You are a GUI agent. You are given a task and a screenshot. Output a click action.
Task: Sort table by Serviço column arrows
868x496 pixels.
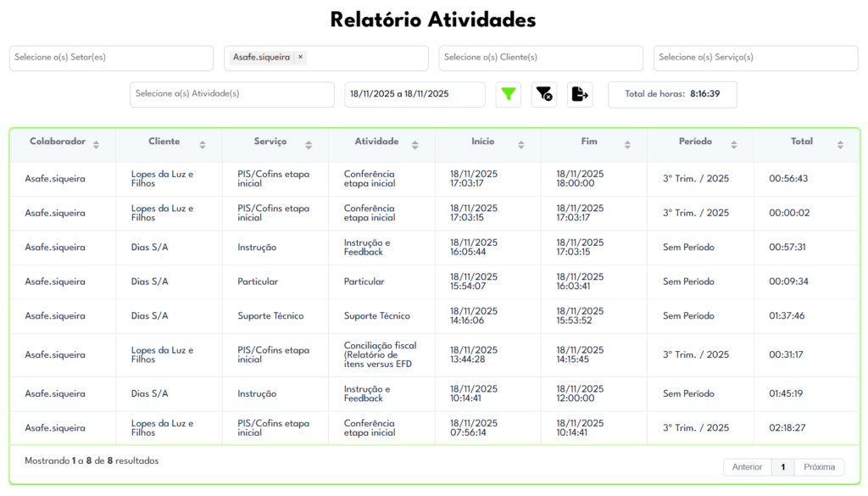[309, 144]
